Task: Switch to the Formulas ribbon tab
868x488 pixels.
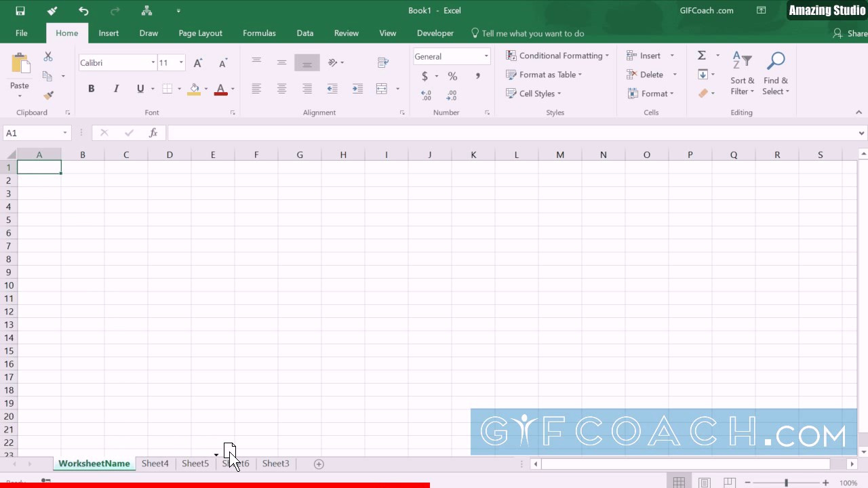Action: tap(259, 33)
